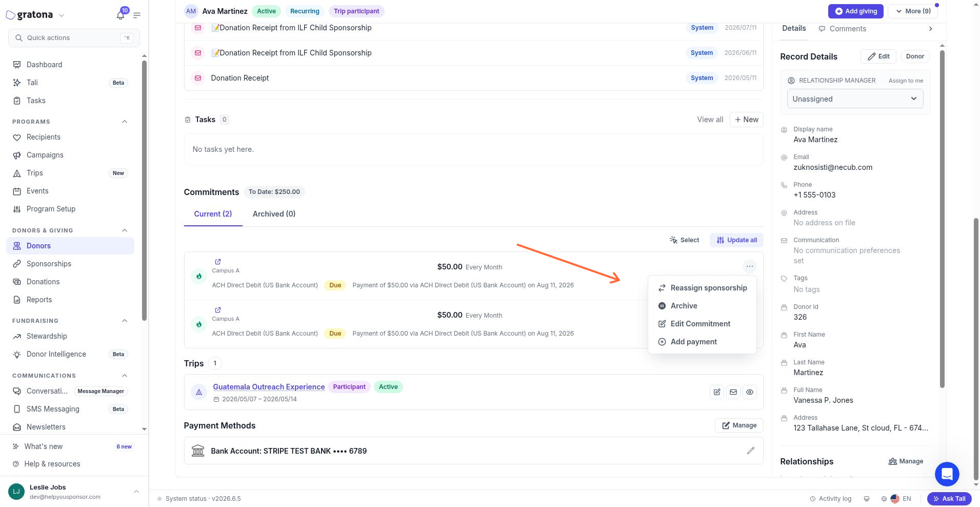Select Add payment menu option
980x507 pixels.
[x=702, y=342]
